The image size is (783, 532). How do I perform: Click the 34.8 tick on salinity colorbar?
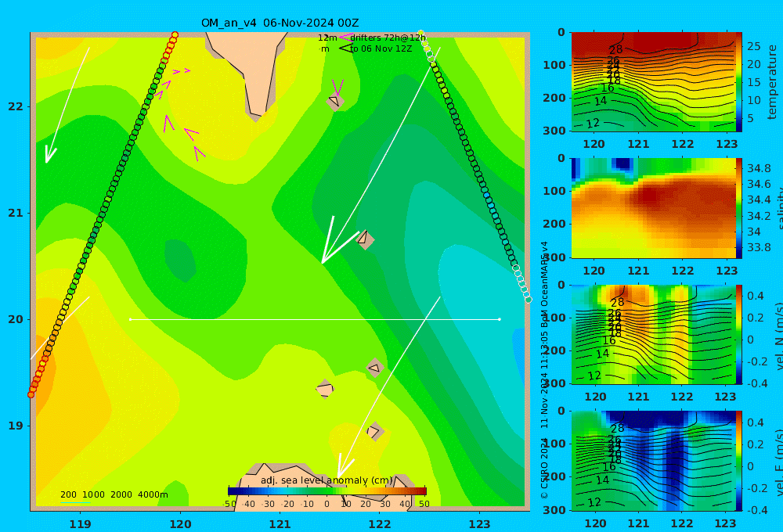pos(759,168)
